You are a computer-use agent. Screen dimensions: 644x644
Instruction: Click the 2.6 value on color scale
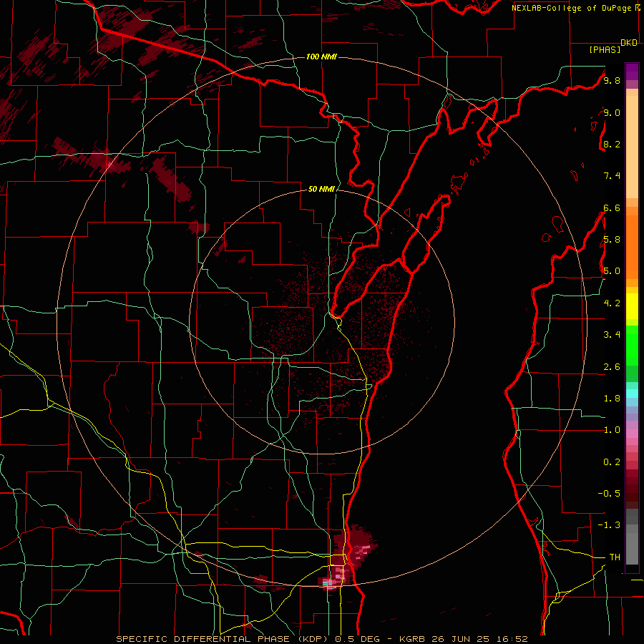click(x=612, y=366)
